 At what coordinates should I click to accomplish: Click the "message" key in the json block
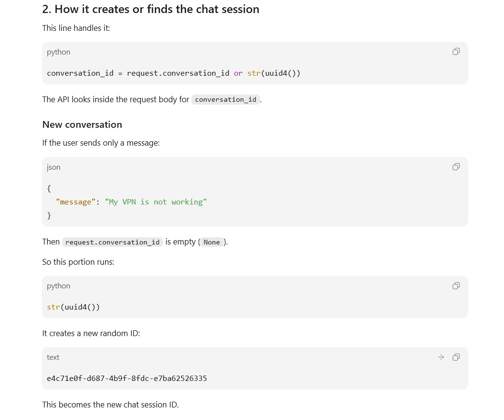(76, 202)
